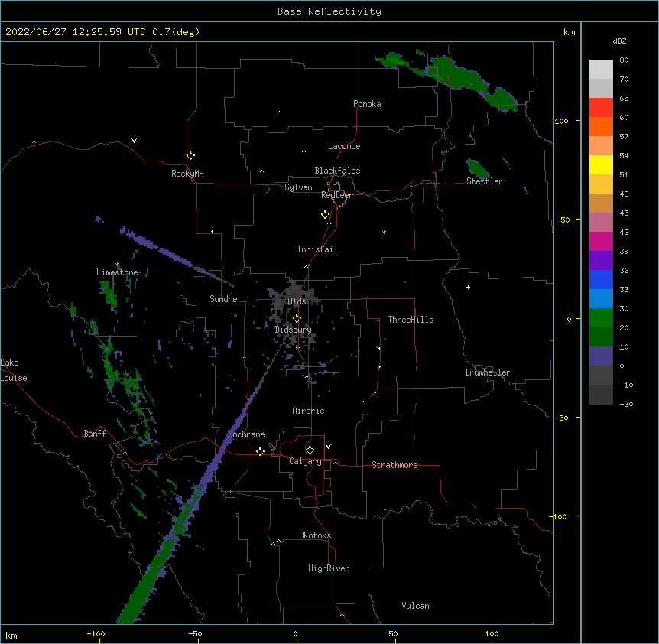Click the Ponoka city label

coord(367,104)
